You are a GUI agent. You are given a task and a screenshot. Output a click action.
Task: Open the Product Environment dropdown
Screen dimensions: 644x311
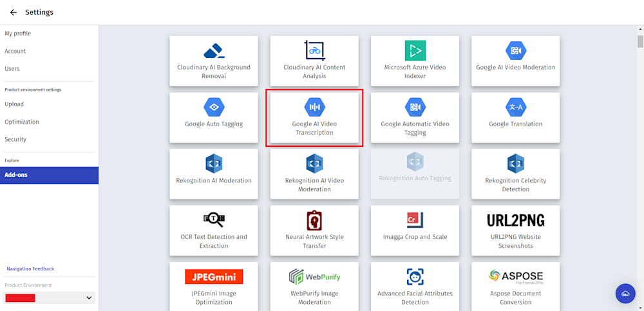tap(49, 298)
